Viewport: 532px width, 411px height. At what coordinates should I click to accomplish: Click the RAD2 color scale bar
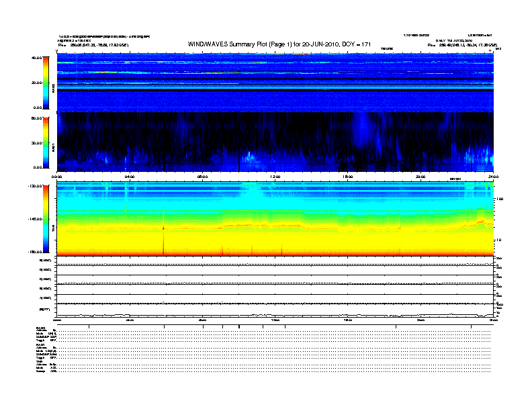coord(46,83)
